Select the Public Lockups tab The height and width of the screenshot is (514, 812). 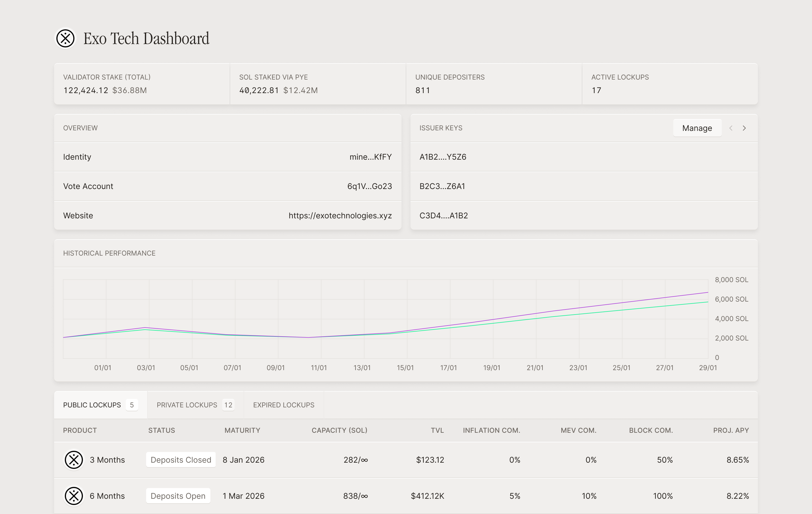pos(100,405)
